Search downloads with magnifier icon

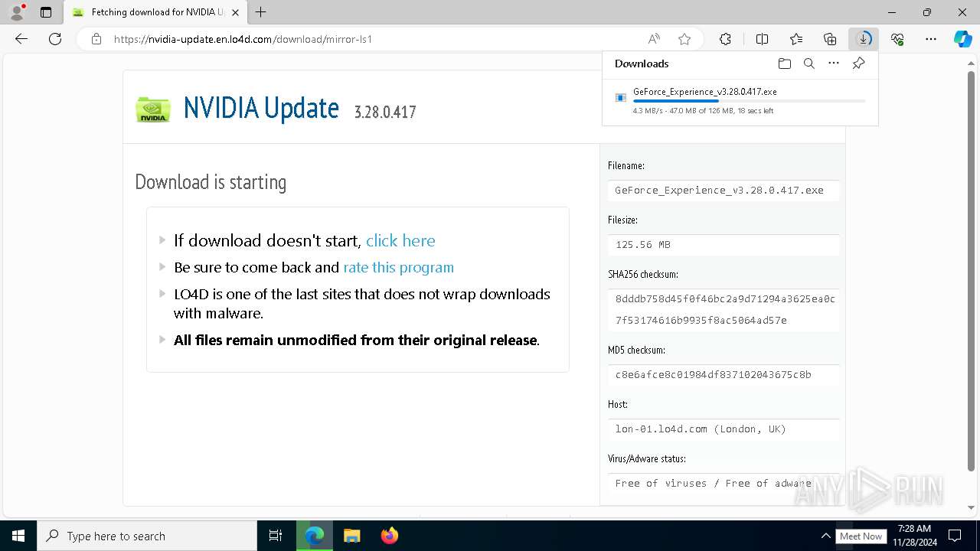pos(808,64)
